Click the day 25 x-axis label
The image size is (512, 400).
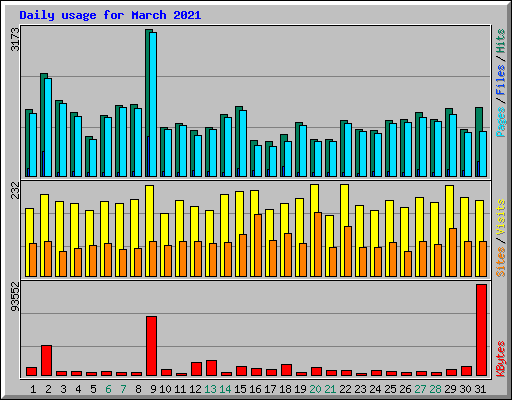390,389
